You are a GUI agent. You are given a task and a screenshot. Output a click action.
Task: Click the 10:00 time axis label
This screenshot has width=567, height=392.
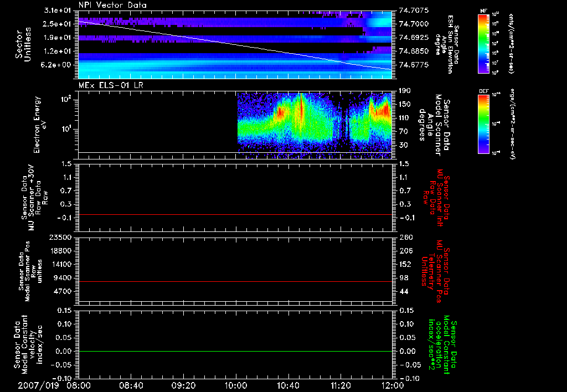[x=236, y=385]
